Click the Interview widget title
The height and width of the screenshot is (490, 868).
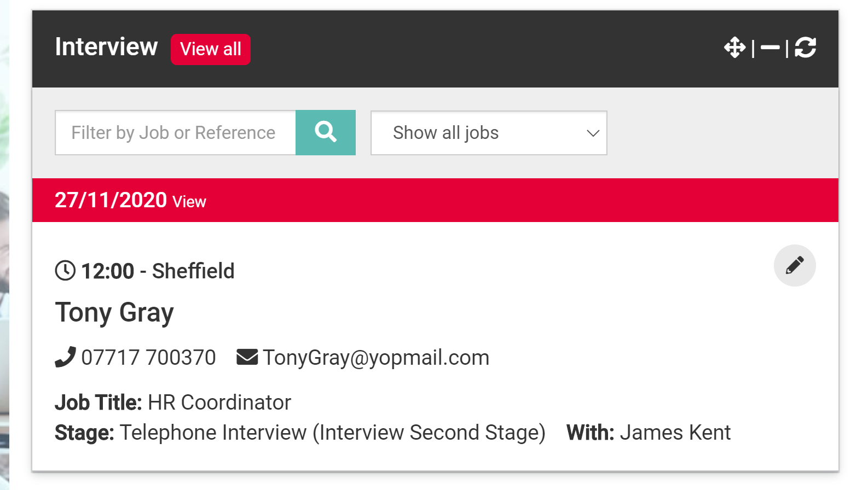tap(106, 47)
